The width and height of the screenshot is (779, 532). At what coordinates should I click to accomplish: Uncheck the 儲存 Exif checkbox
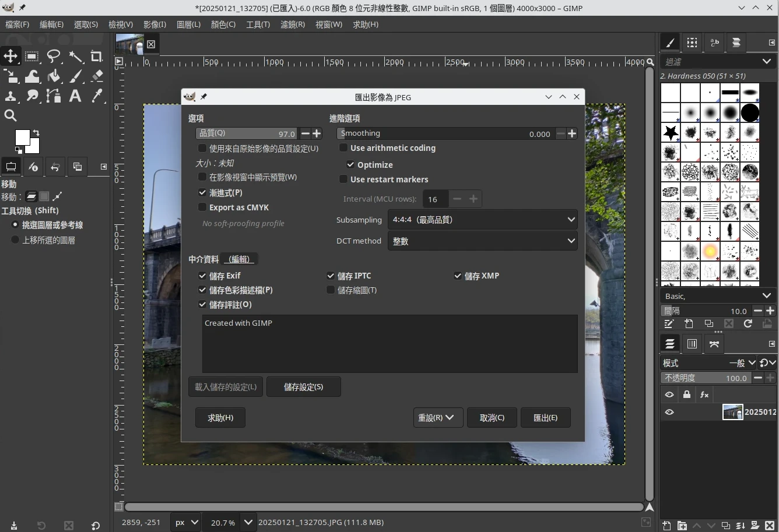click(202, 276)
